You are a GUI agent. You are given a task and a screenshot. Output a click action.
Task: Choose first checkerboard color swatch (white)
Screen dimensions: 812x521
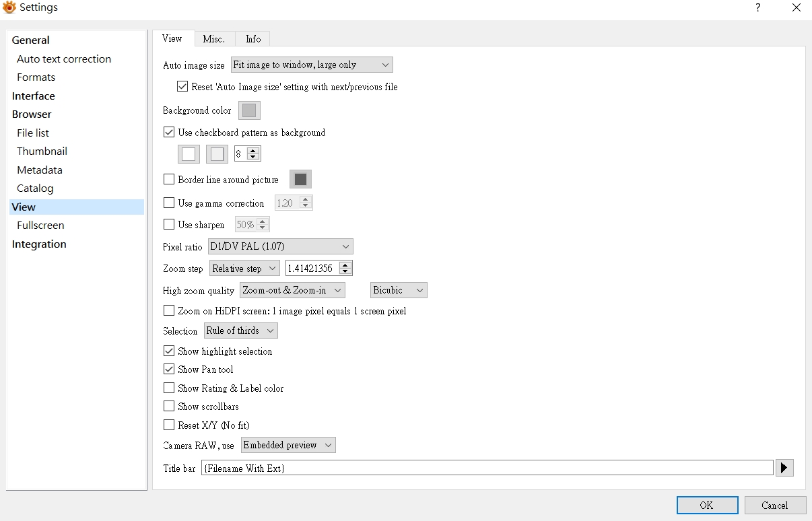pyautogui.click(x=189, y=154)
